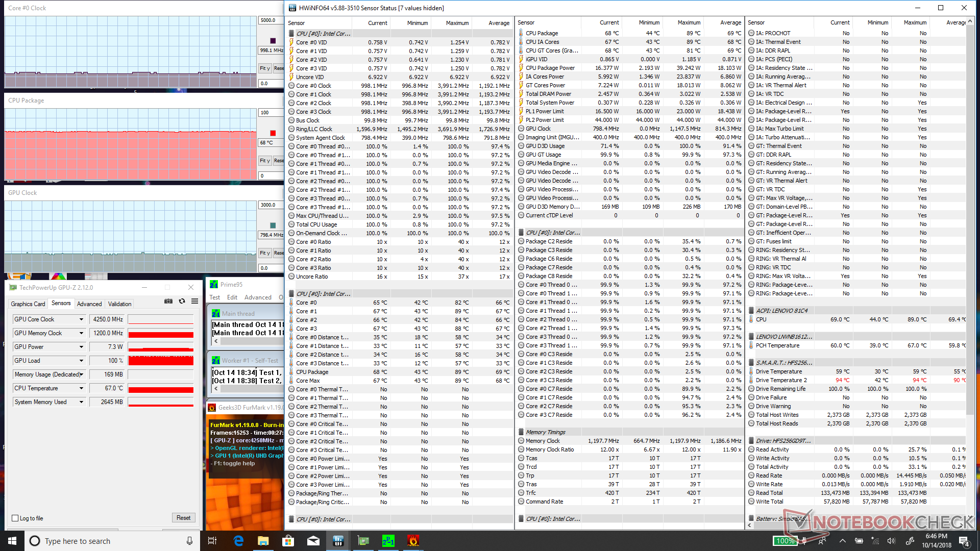
Task: Open File Explorer from the taskbar
Action: (263, 541)
